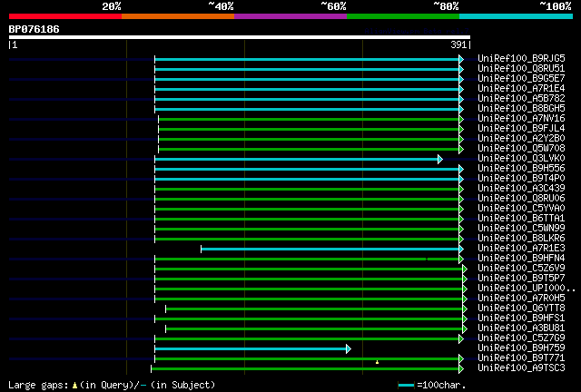Select the UniRef100_C5Z7G9 hit name

click(x=521, y=338)
